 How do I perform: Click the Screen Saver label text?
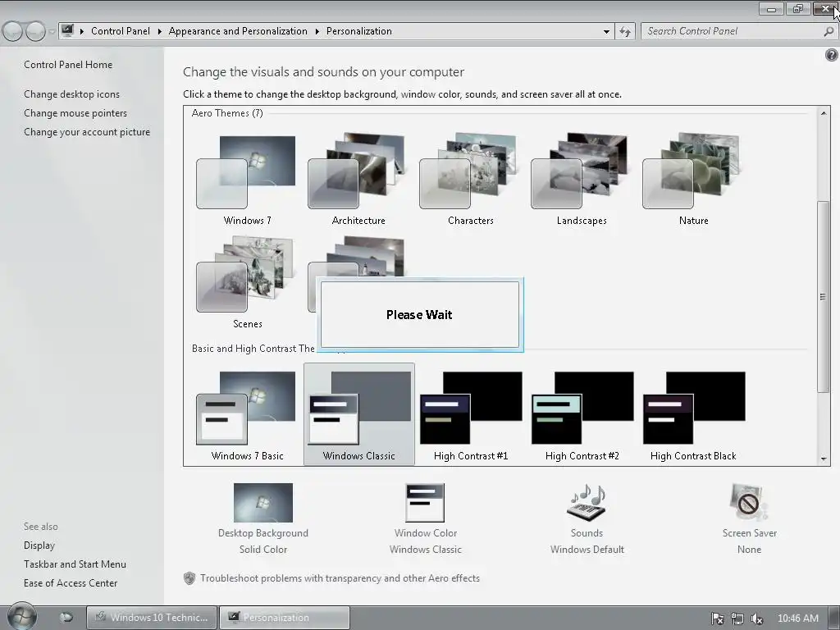click(749, 533)
